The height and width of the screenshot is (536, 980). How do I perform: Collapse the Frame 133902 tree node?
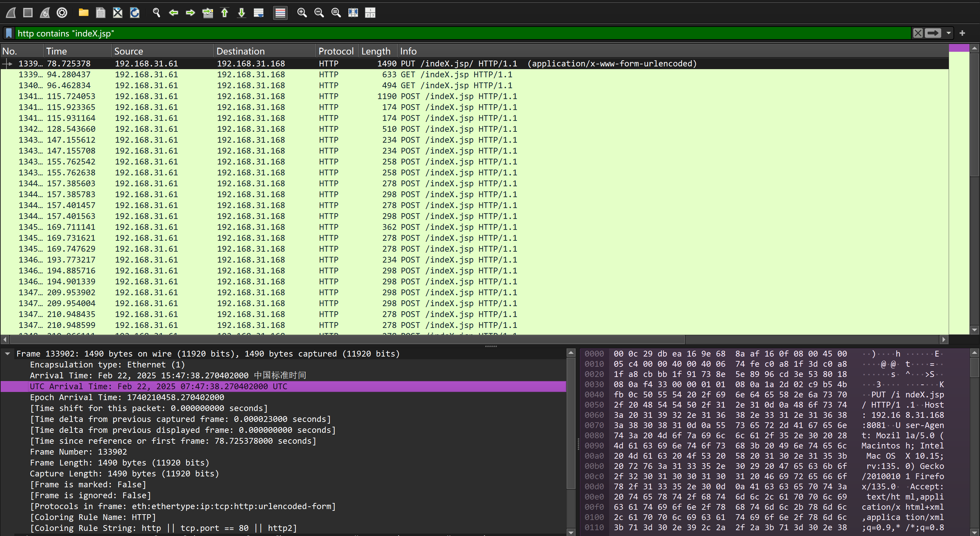pyautogui.click(x=7, y=354)
